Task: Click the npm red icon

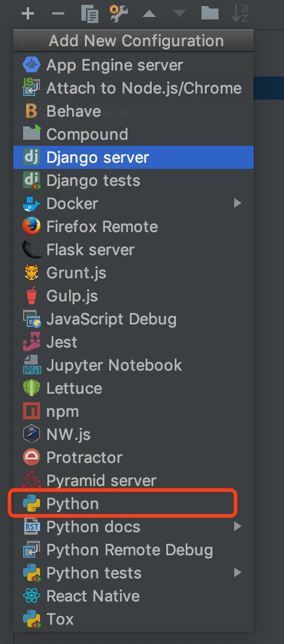Action: (32, 411)
